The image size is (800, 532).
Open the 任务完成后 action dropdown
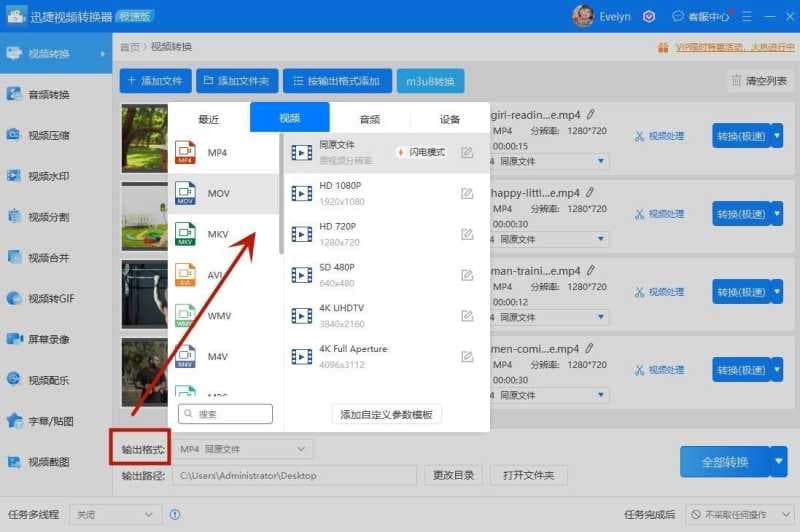(740, 515)
